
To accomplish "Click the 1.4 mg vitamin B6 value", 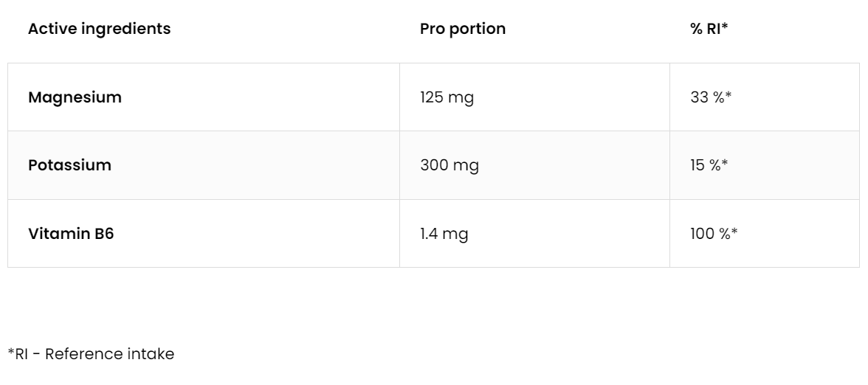I will point(444,234).
